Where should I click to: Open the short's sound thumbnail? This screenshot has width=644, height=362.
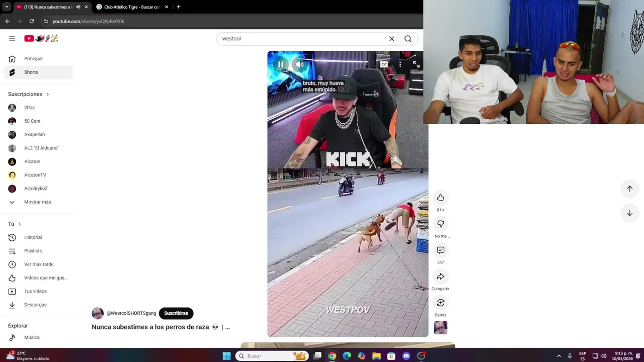[x=440, y=328]
